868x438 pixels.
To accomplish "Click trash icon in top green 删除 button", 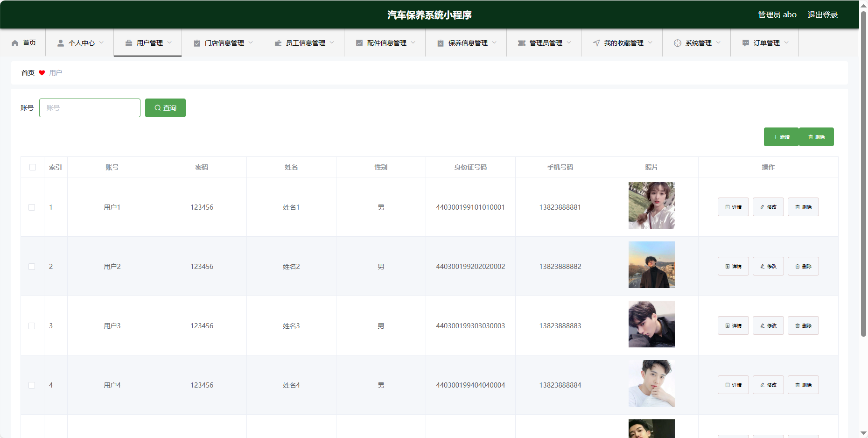I will 811,137.
